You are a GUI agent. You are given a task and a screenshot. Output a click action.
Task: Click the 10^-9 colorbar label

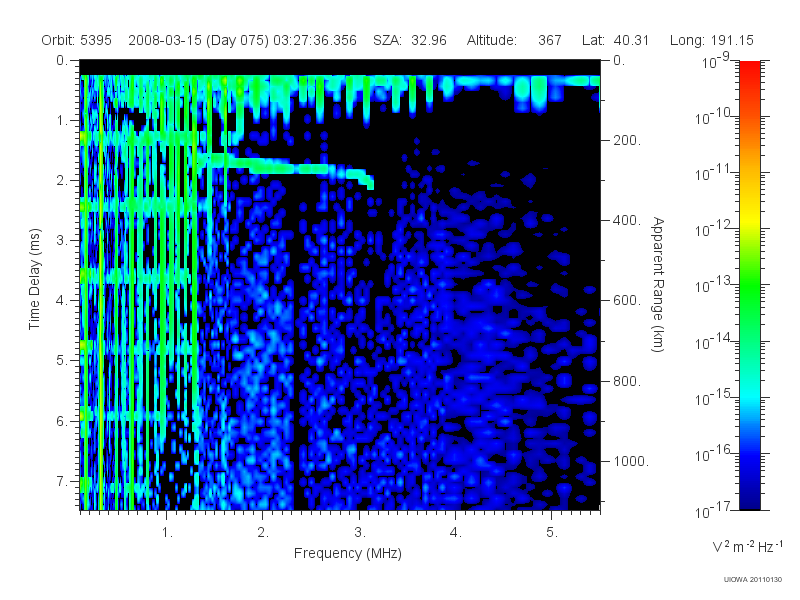[x=715, y=61]
